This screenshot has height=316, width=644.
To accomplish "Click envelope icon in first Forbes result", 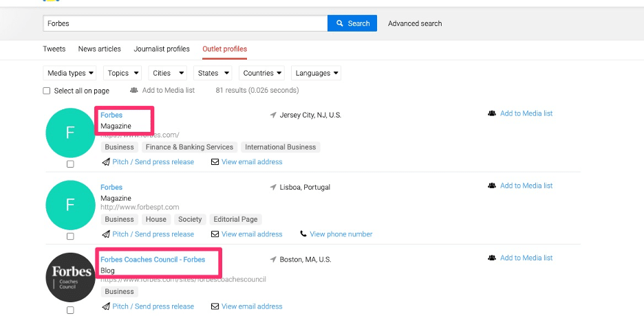I will [x=215, y=162].
